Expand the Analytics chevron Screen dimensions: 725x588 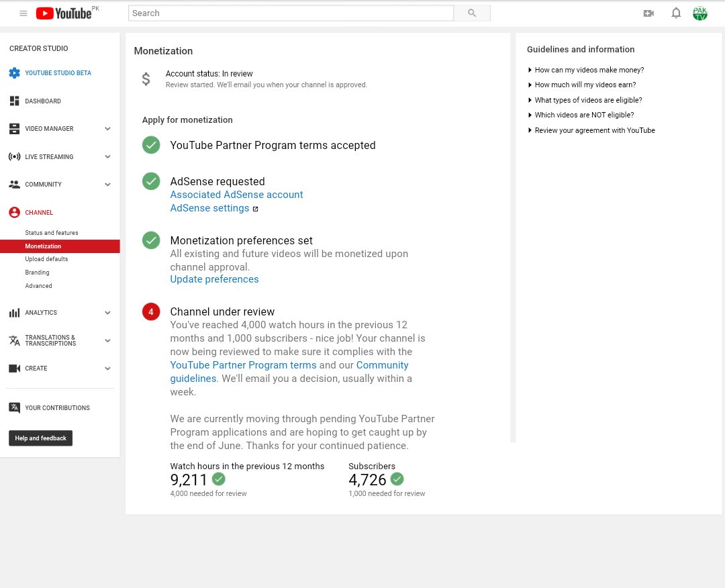pyautogui.click(x=107, y=313)
